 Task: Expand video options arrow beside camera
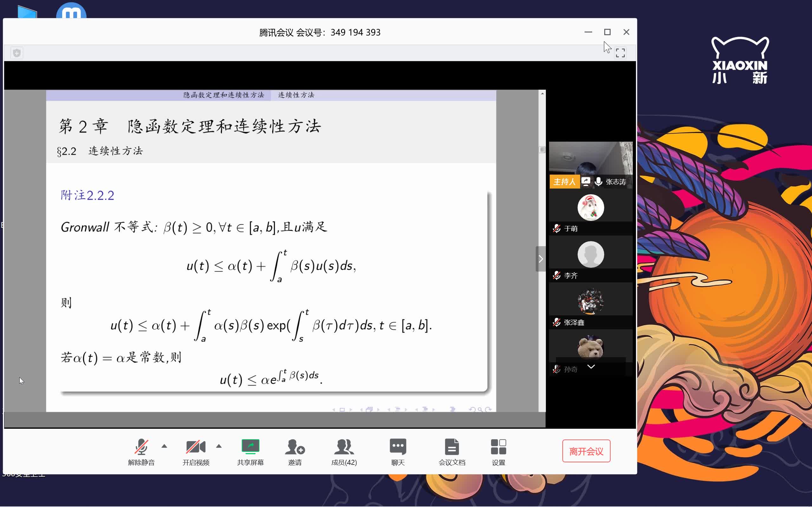219,446
